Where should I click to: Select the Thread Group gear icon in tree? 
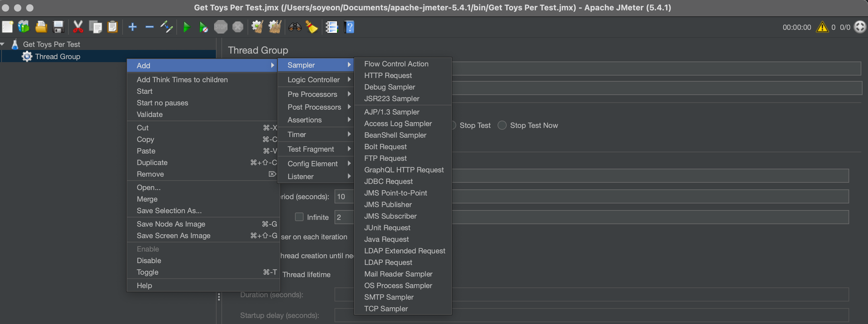[x=27, y=56]
